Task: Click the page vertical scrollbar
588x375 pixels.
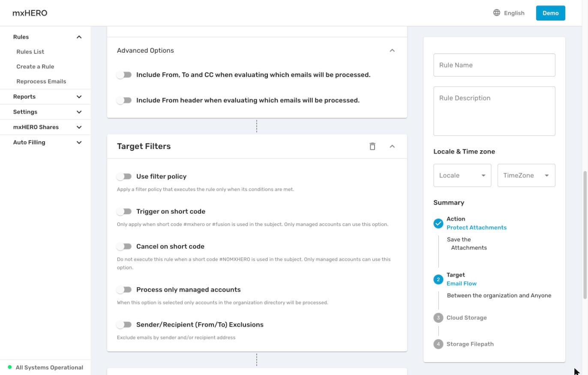Action: pos(585,235)
